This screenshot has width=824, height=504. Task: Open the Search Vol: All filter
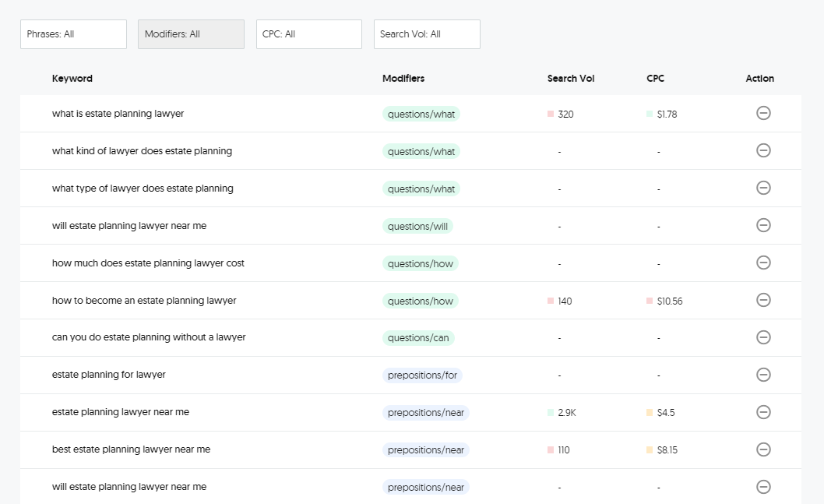pos(427,34)
